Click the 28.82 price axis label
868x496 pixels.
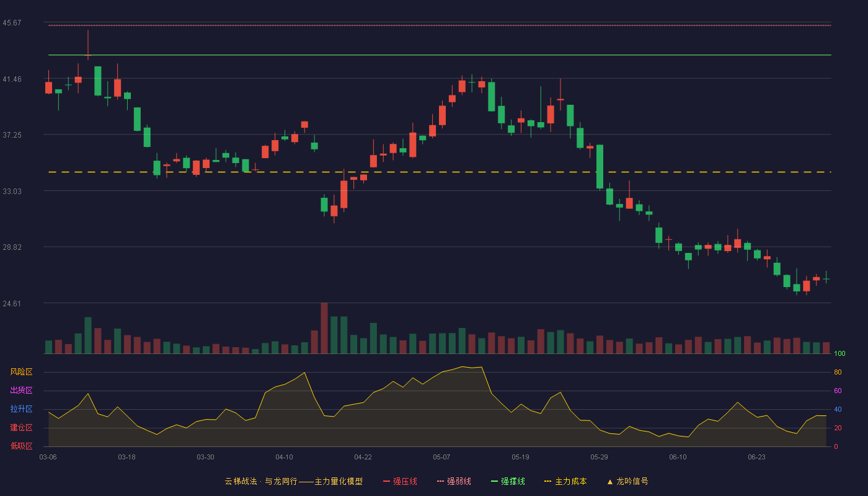[12, 247]
